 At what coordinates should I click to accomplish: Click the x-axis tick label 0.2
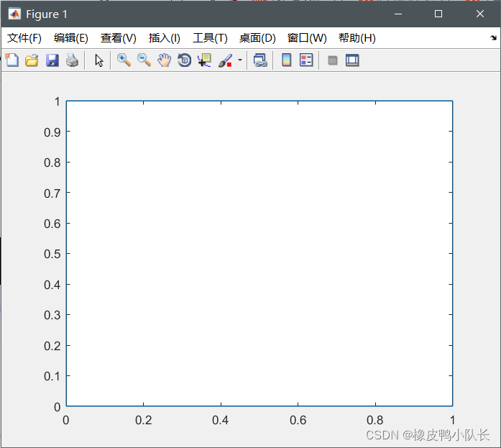[x=143, y=420]
